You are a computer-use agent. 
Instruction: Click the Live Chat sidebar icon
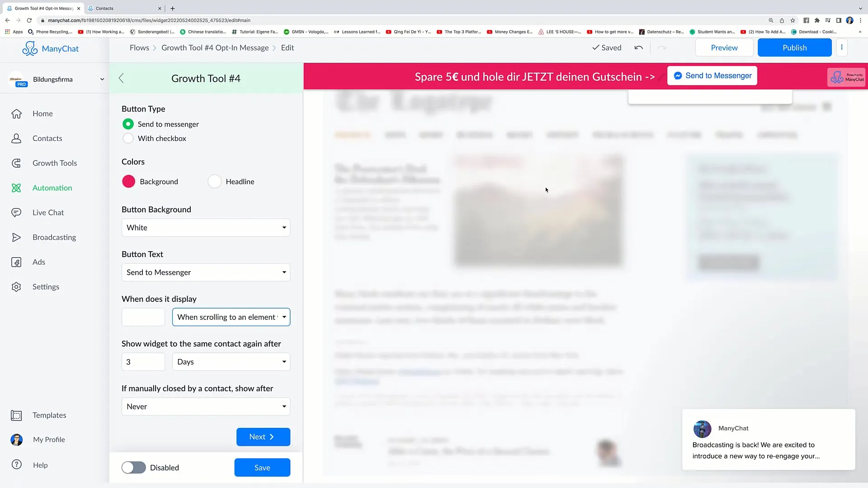click(x=15, y=212)
